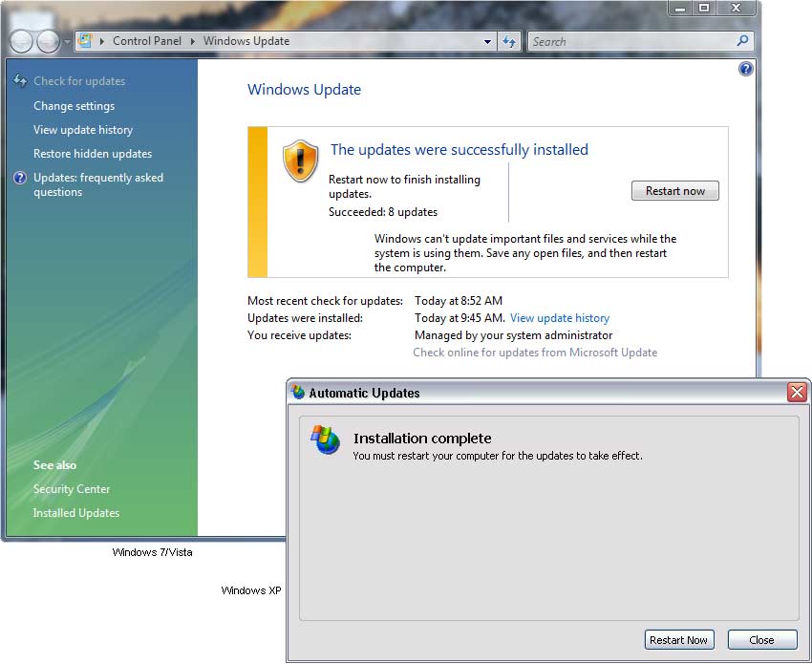812x664 pixels.
Task: Click the FAQ question mark icon in sidebar
Action: 20,178
